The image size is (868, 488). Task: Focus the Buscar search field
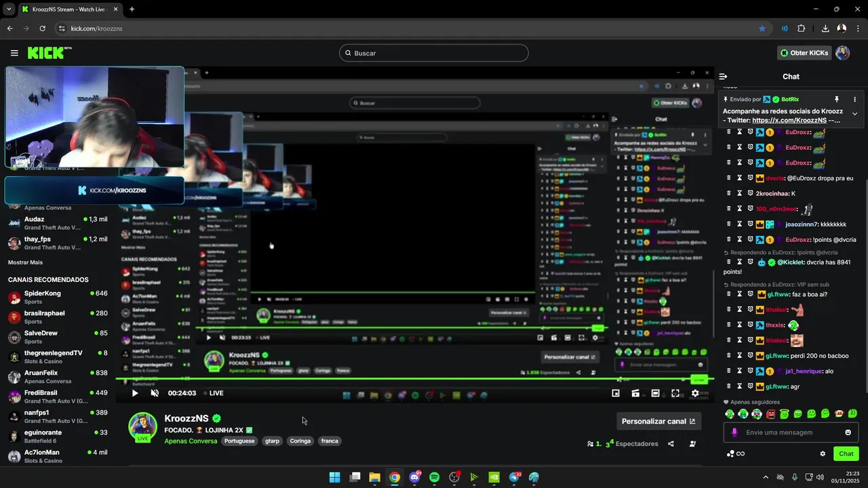coord(434,53)
